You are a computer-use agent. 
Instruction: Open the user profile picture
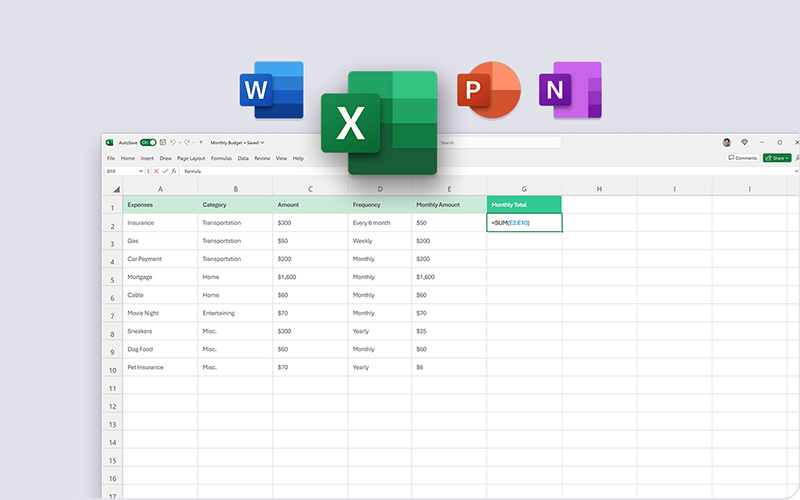727,143
